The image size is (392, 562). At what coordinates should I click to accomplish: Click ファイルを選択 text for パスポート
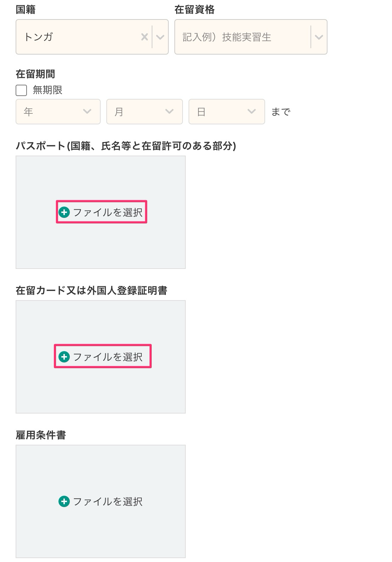point(108,212)
